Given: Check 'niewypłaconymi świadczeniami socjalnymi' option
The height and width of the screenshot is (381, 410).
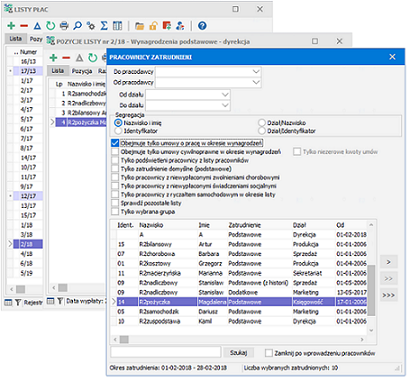Looking at the screenshot, I should tap(115, 186).
